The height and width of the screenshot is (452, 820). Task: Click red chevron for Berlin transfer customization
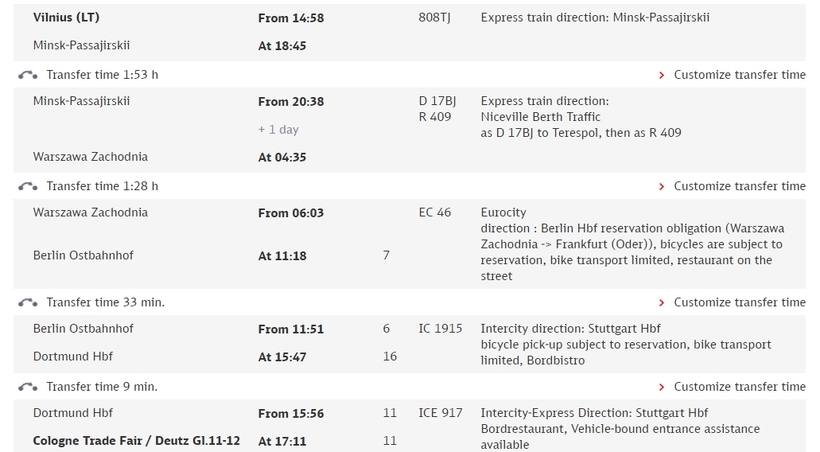[x=662, y=303]
